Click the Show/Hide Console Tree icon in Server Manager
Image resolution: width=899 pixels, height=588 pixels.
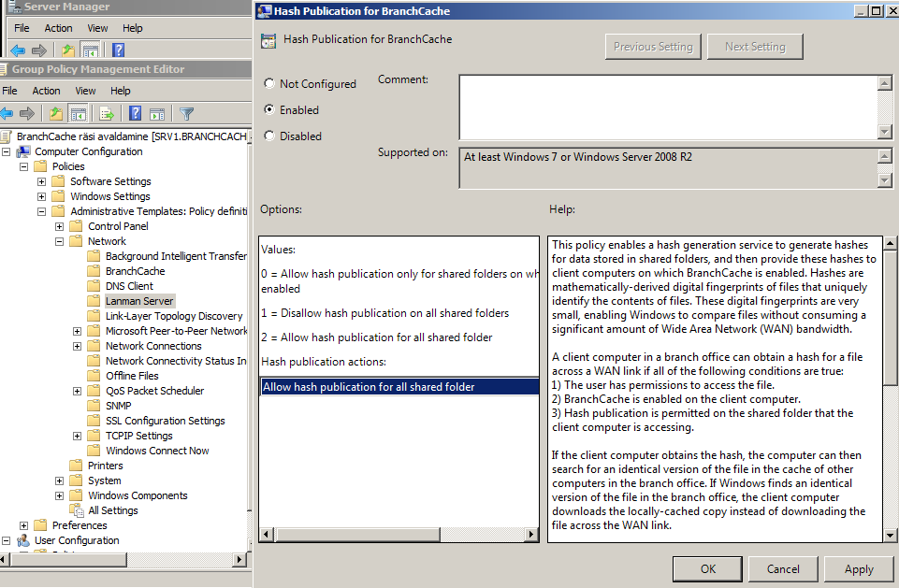click(91, 50)
